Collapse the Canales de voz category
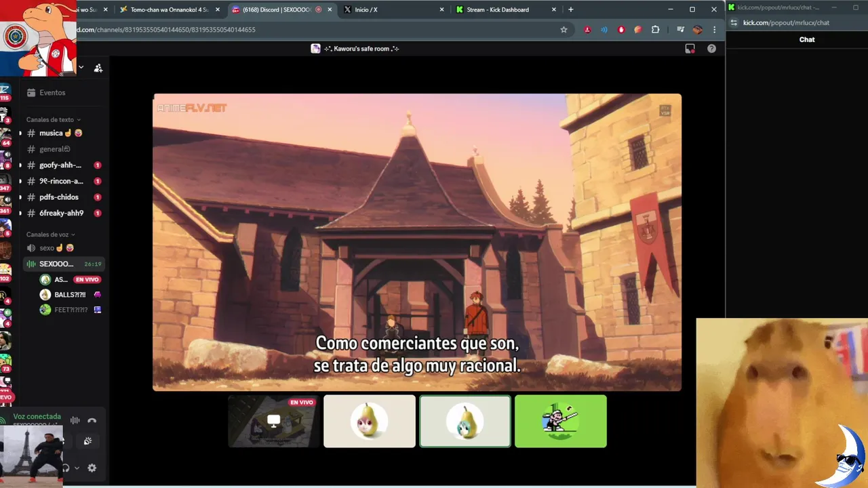 (50, 235)
